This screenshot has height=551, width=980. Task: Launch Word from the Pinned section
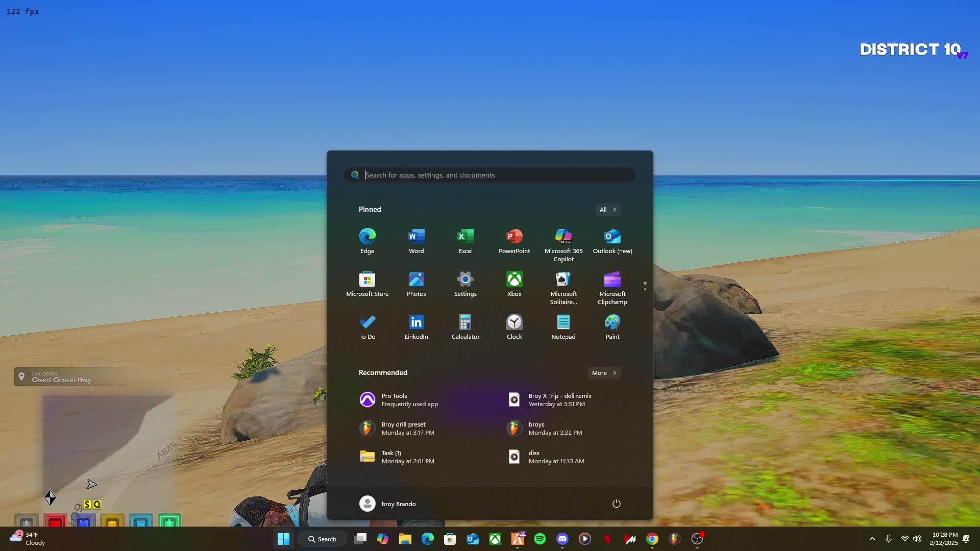click(x=416, y=241)
